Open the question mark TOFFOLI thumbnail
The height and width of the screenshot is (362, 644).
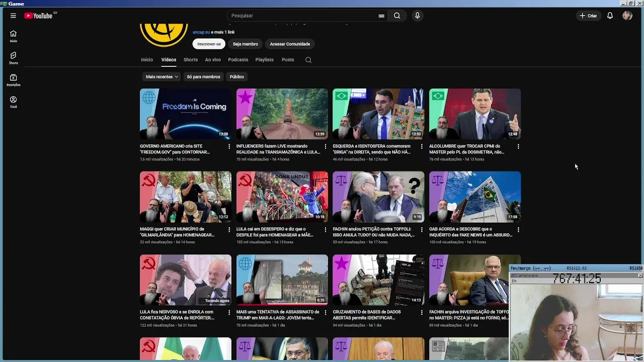(x=378, y=197)
